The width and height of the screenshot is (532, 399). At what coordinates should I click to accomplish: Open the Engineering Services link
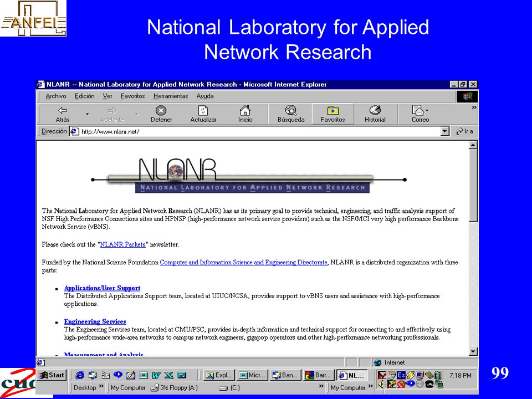(x=95, y=321)
